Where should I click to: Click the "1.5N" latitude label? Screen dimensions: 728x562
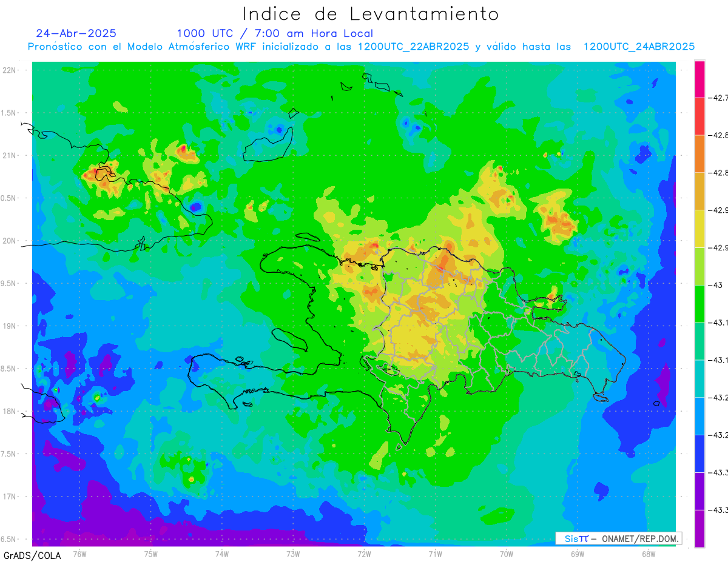9,113
